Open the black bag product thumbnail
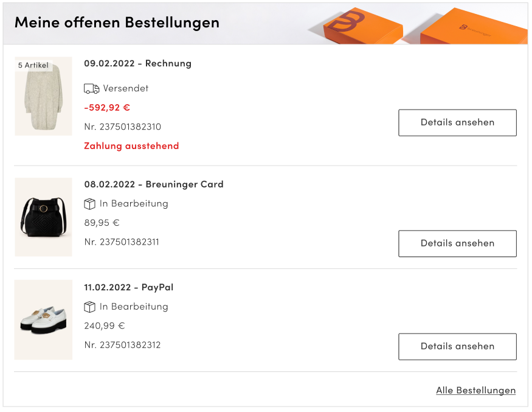This screenshot has width=532, height=412. click(43, 217)
